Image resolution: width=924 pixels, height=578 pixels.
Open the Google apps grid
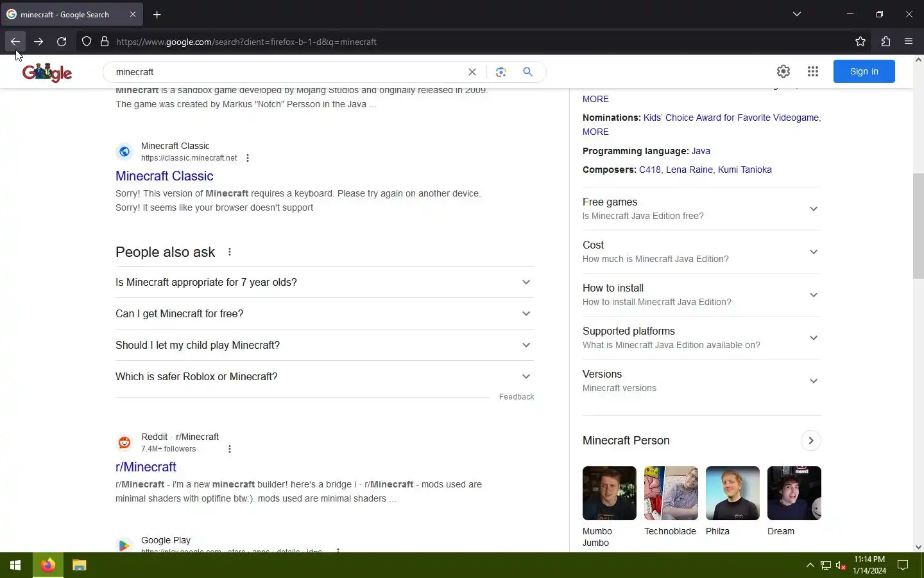[813, 71]
